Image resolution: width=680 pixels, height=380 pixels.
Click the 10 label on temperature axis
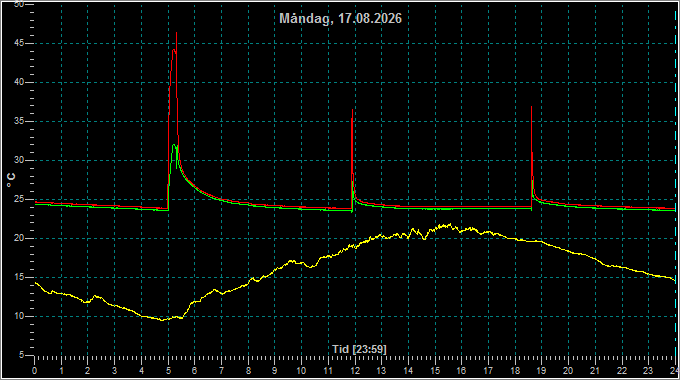click(18, 316)
